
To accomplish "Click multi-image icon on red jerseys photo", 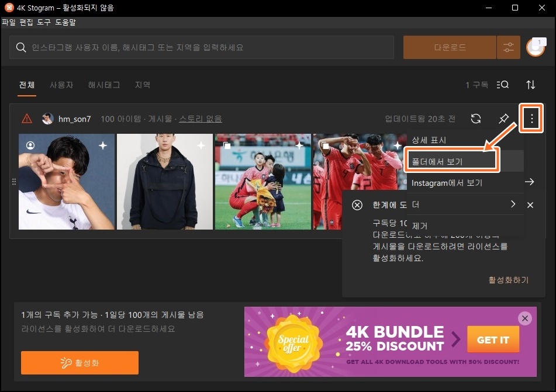I will [325, 145].
